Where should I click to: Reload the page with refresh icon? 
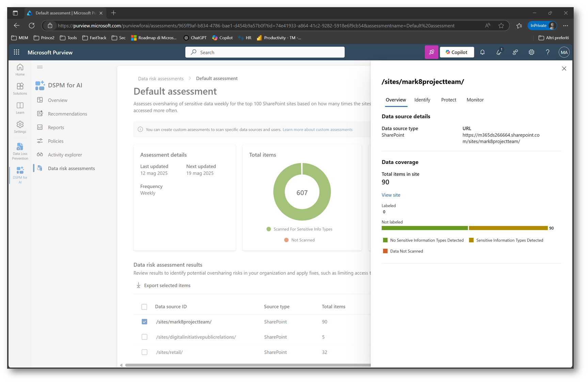[32, 26]
